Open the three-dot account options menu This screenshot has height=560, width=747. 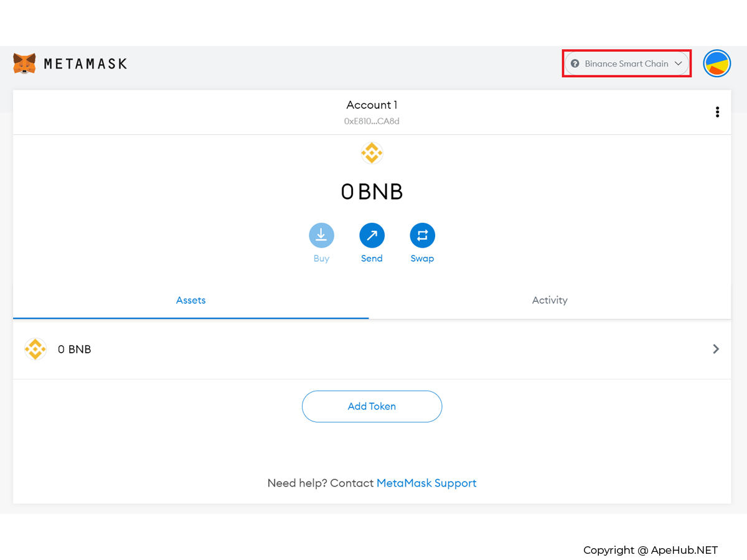click(717, 112)
